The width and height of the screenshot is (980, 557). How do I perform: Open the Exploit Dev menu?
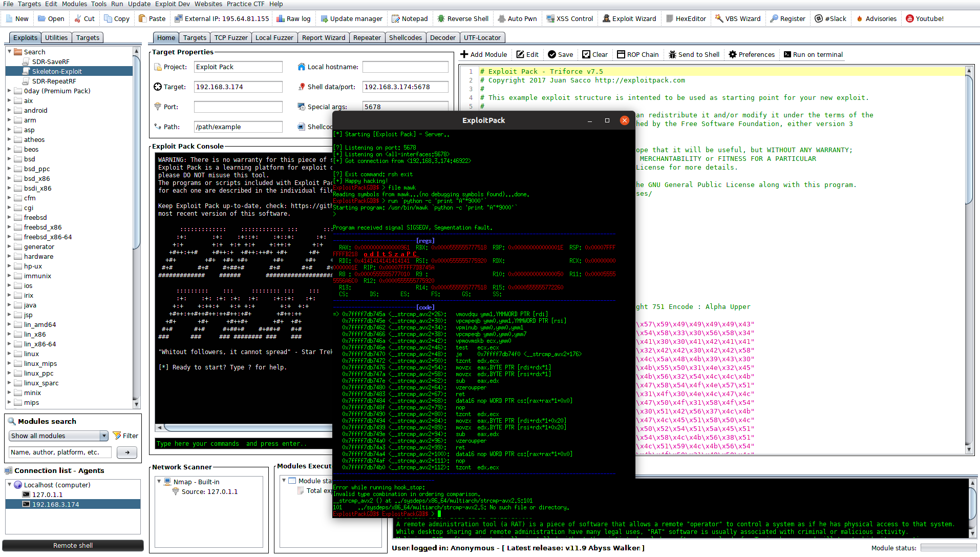click(172, 4)
